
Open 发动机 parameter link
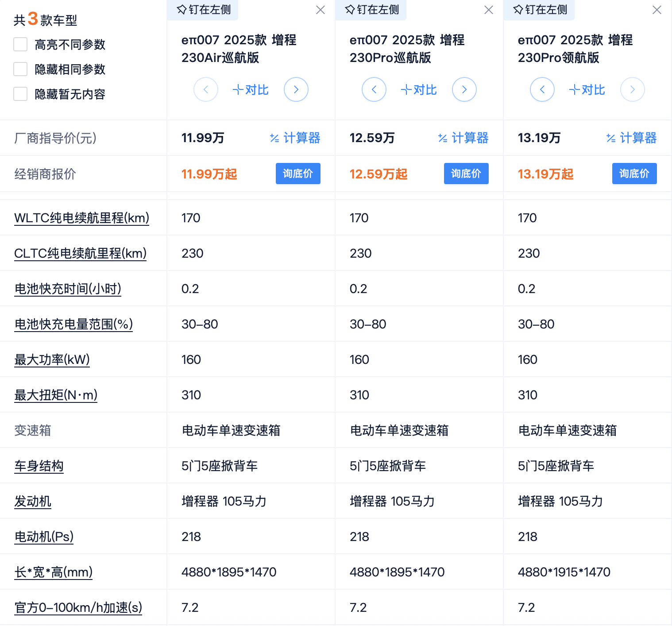[33, 501]
